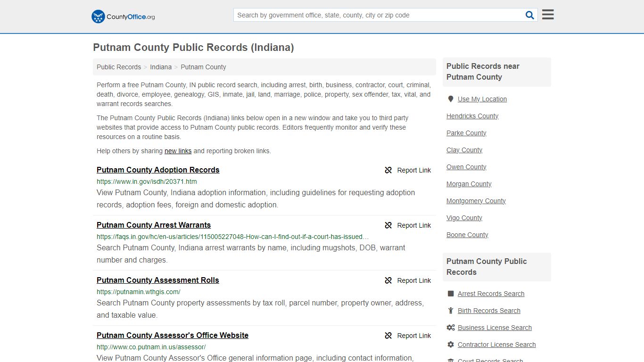This screenshot has height=362, width=644.
Task: Report Link for Assessor's Office Website
Action: 414,336
